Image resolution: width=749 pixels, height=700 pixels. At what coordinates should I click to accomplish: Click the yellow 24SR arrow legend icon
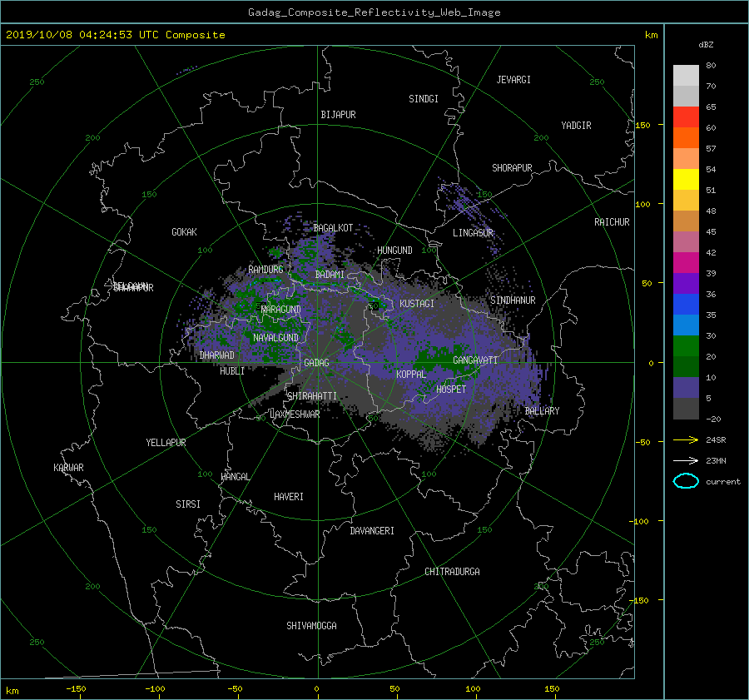click(x=686, y=439)
